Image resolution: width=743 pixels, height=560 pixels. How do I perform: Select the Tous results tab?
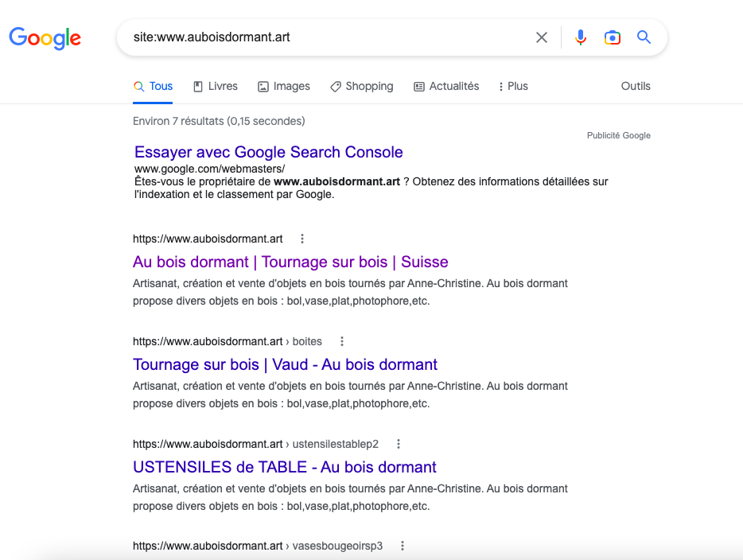(153, 86)
